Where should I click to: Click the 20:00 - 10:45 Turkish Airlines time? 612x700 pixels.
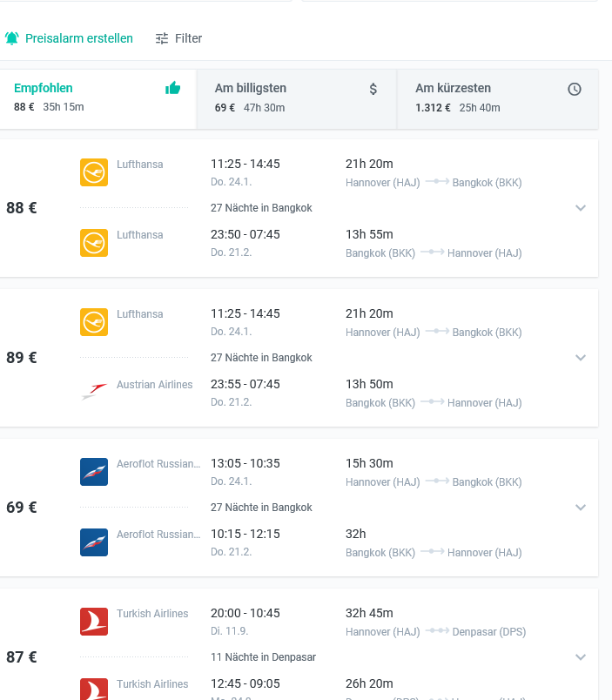pyautogui.click(x=245, y=614)
